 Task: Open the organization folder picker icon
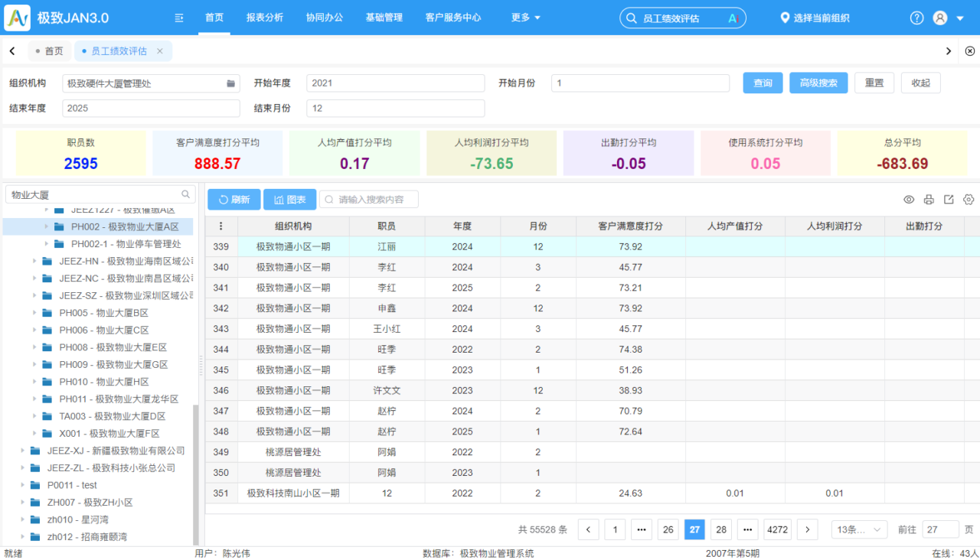point(230,83)
